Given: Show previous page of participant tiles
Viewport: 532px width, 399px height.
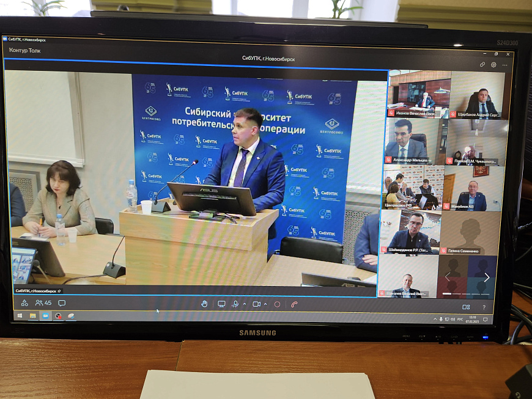Looking at the screenshot, I should pyautogui.click(x=447, y=277).
